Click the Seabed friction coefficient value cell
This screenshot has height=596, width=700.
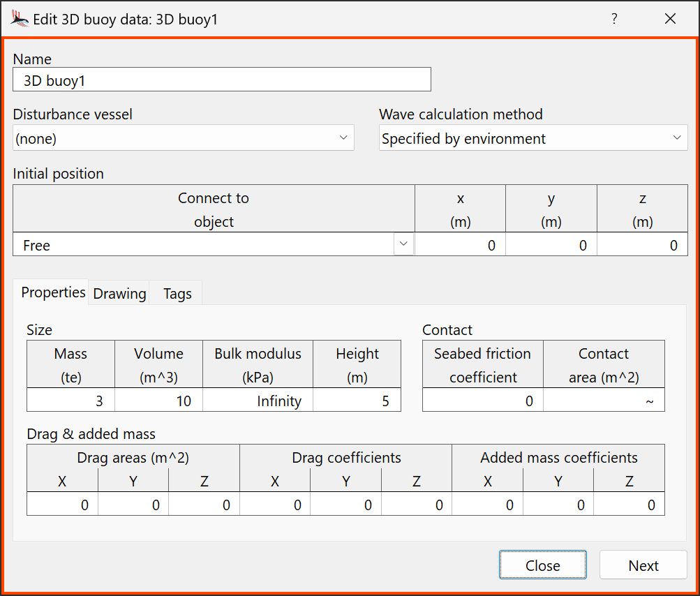click(x=482, y=401)
